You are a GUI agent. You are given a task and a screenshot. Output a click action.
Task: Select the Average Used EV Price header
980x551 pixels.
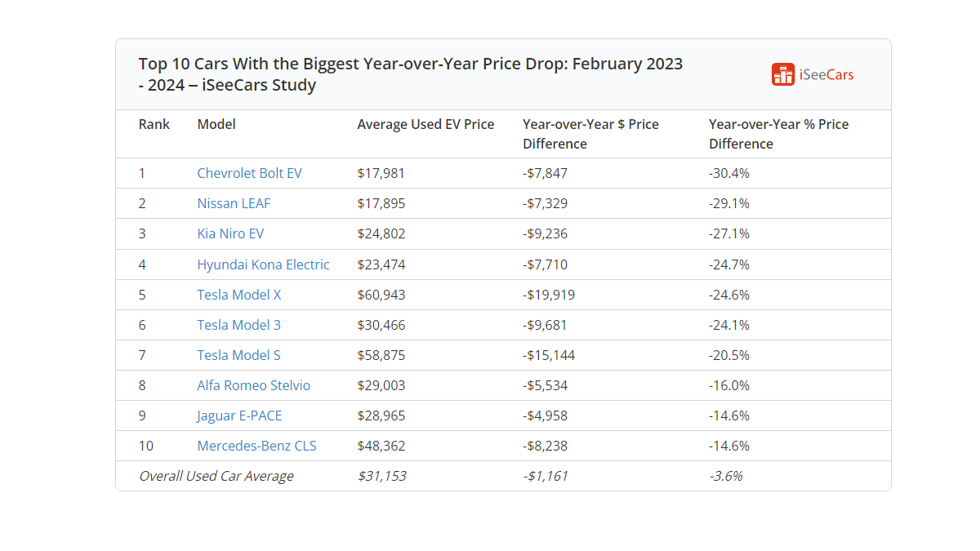click(x=425, y=124)
